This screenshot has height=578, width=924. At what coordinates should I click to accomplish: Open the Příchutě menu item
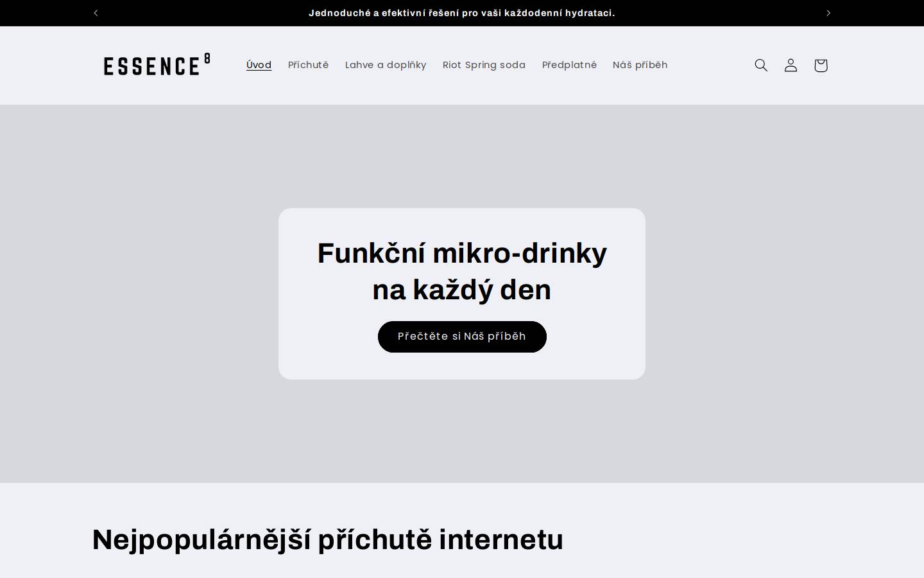(309, 65)
